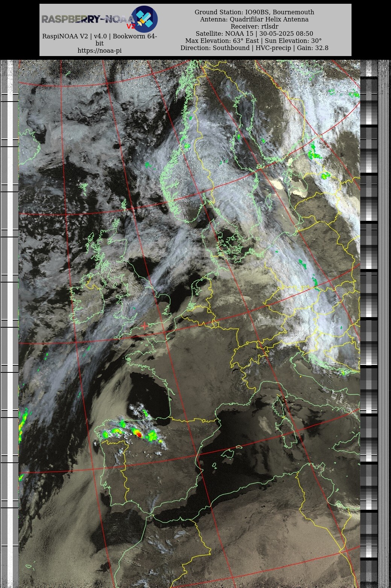Click the red V2 badge in the logo
The height and width of the screenshot is (588, 391).
[x=130, y=26]
